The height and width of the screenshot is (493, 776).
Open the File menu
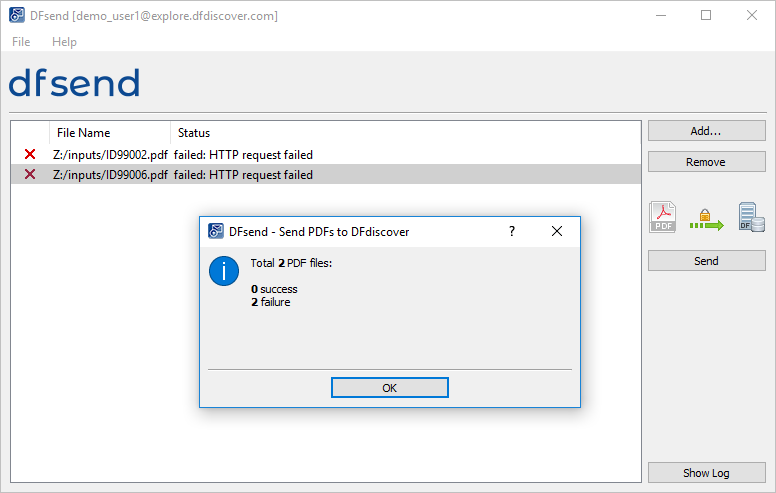coord(21,42)
